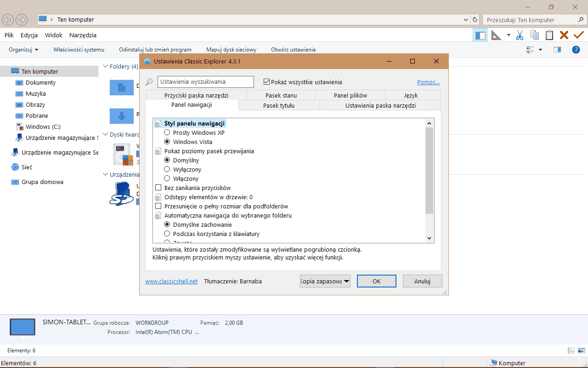Switch to large icons view in status bar
Image resolution: width=588 pixels, height=368 pixels.
click(x=581, y=351)
